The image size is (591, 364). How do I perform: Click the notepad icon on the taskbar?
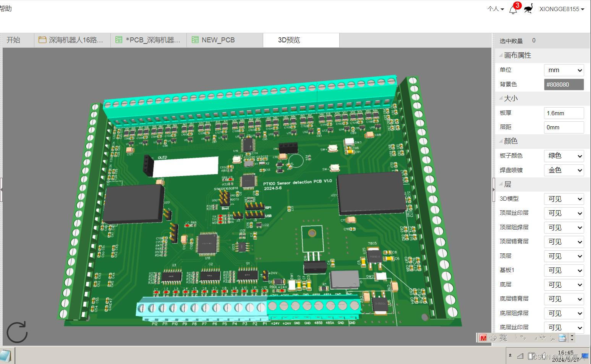click(x=5, y=356)
